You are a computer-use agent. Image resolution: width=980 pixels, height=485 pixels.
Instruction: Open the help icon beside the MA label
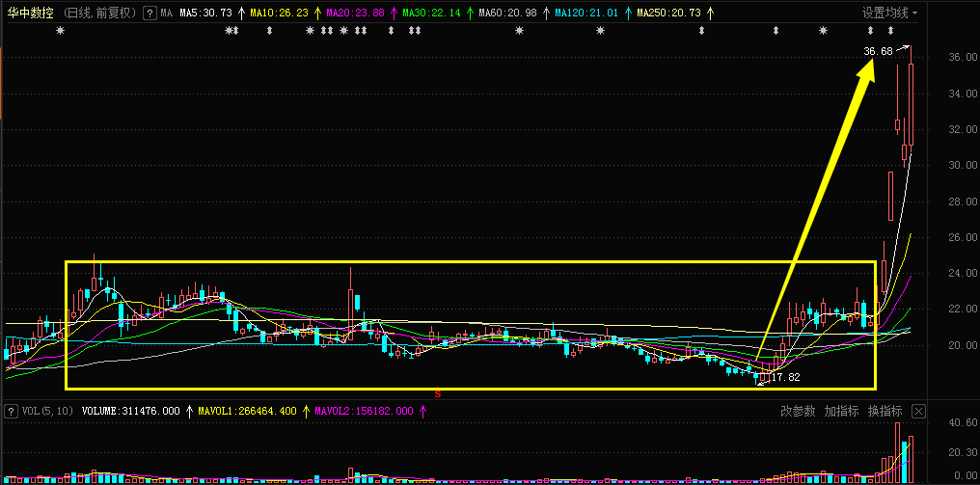click(150, 13)
